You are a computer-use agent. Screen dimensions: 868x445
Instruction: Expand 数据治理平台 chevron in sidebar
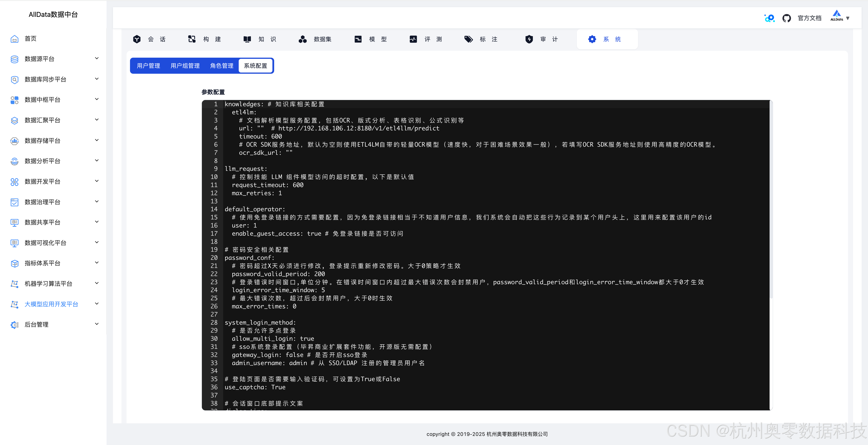click(97, 201)
